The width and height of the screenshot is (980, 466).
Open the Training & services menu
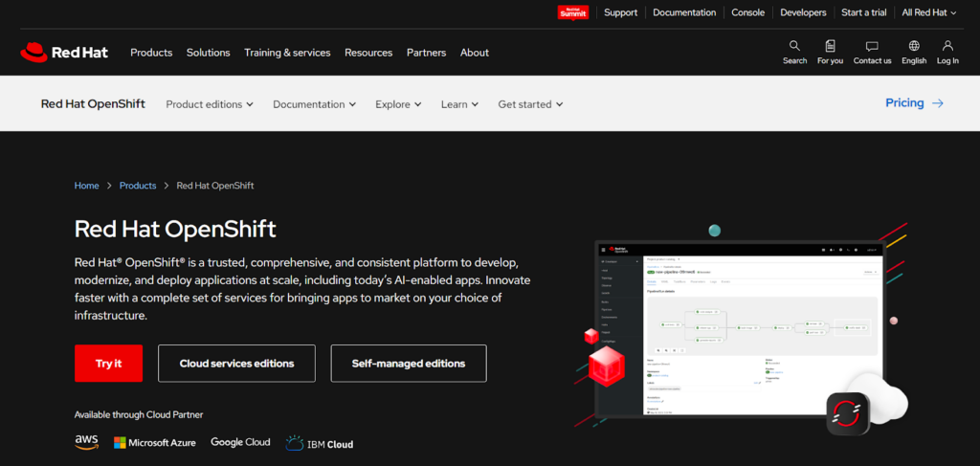(287, 53)
